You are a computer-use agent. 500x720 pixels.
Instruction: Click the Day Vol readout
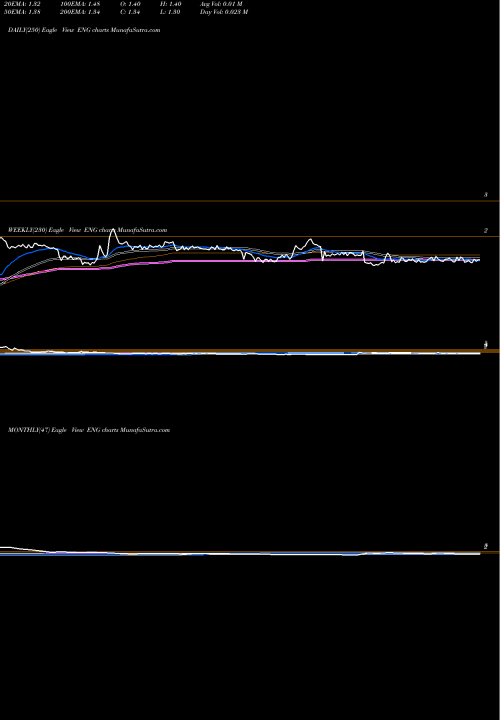(224, 12)
